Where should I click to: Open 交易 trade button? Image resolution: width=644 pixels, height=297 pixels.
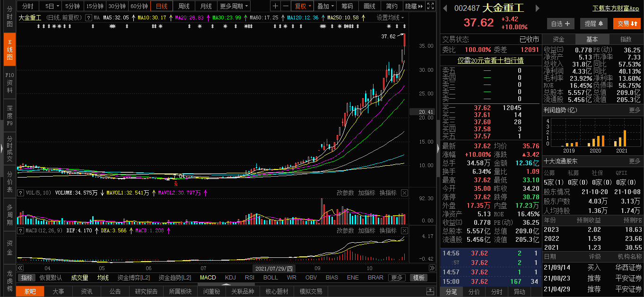(627, 24)
